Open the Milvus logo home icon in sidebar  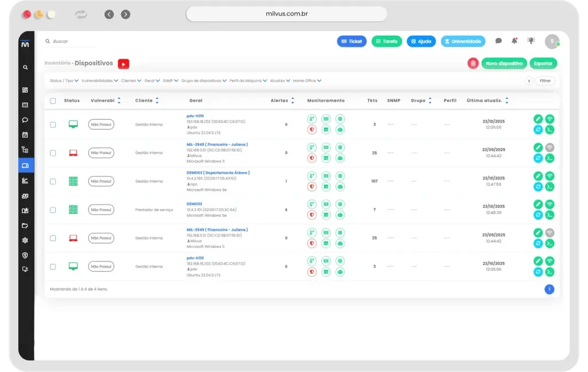click(x=25, y=44)
